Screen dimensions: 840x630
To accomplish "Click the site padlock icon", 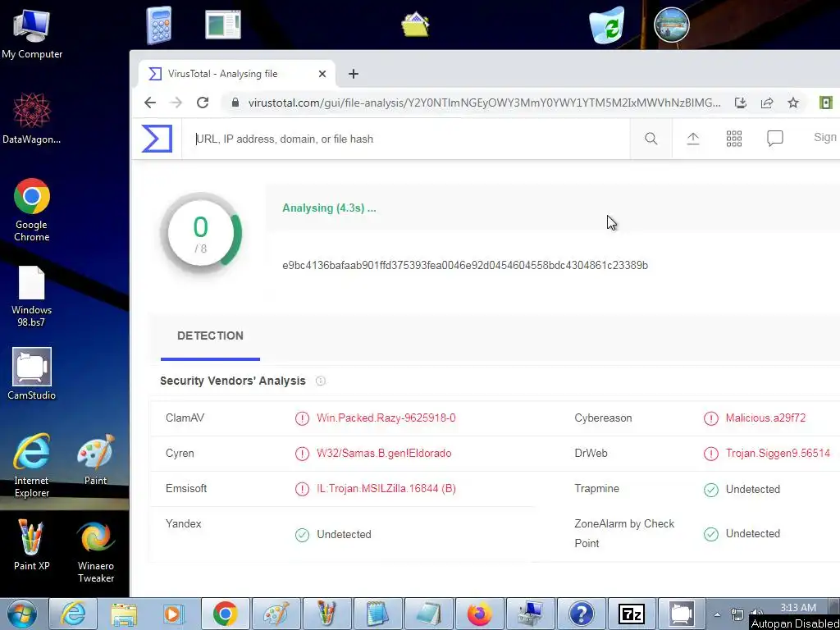I will (x=235, y=103).
